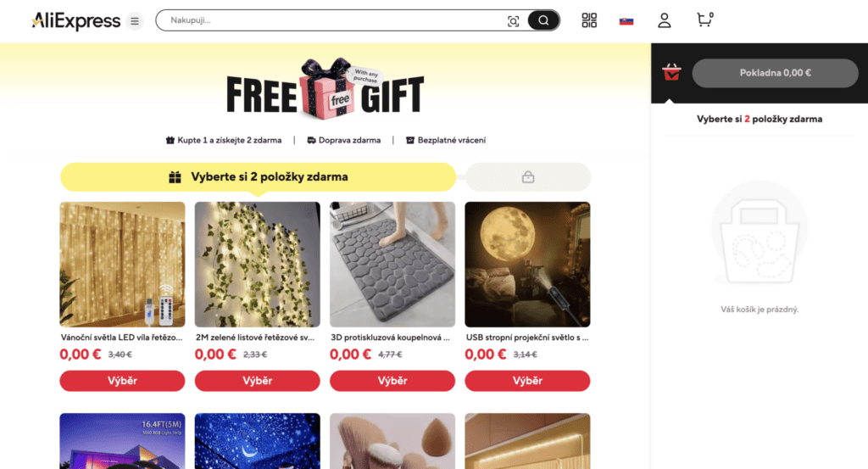Click the red basket icon in sidebar
Image resolution: width=868 pixels, height=469 pixels.
click(x=671, y=73)
